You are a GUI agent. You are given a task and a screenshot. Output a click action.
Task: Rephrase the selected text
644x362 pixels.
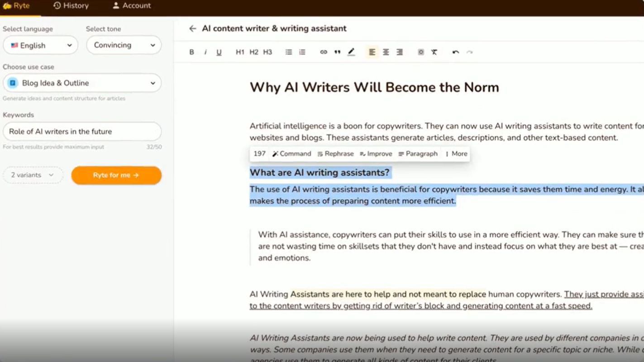[x=335, y=154]
